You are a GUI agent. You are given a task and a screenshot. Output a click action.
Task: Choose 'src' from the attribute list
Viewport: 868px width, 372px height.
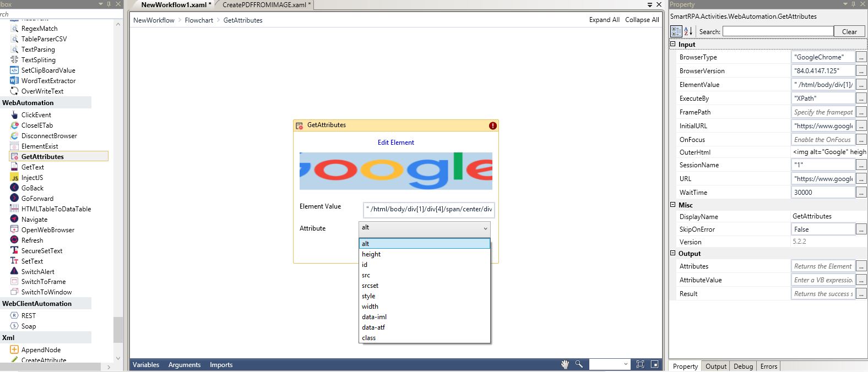point(366,275)
